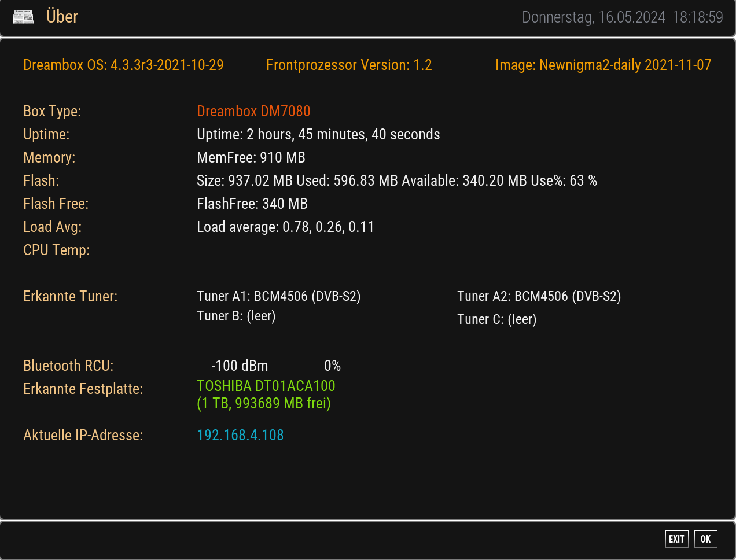Click the Dreambox OS version text
Viewport: 736px width, 560px height.
click(123, 65)
